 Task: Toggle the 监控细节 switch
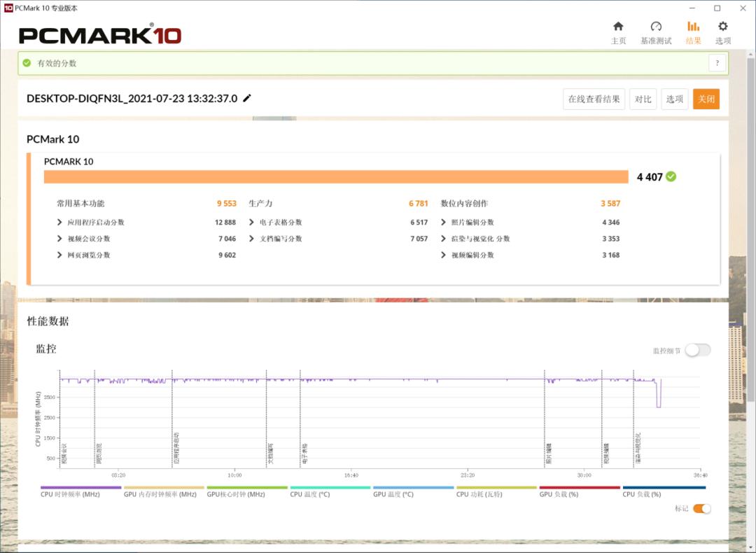click(697, 351)
